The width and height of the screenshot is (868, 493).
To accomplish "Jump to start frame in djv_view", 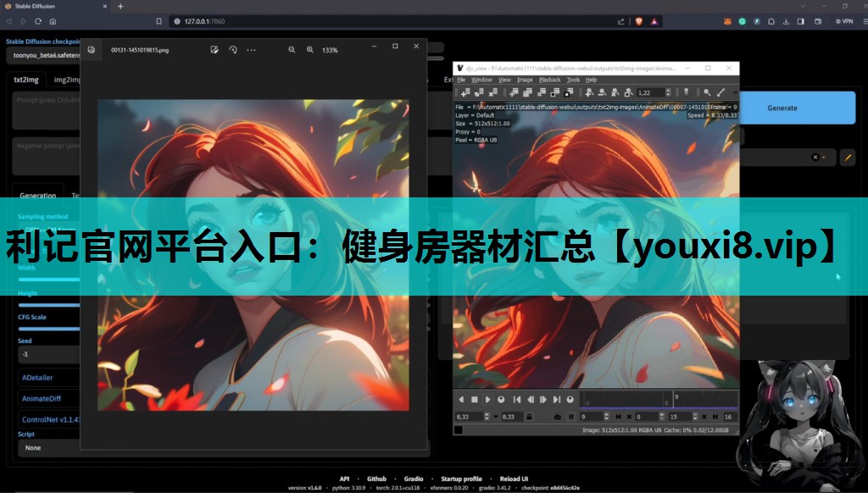I will tap(517, 400).
